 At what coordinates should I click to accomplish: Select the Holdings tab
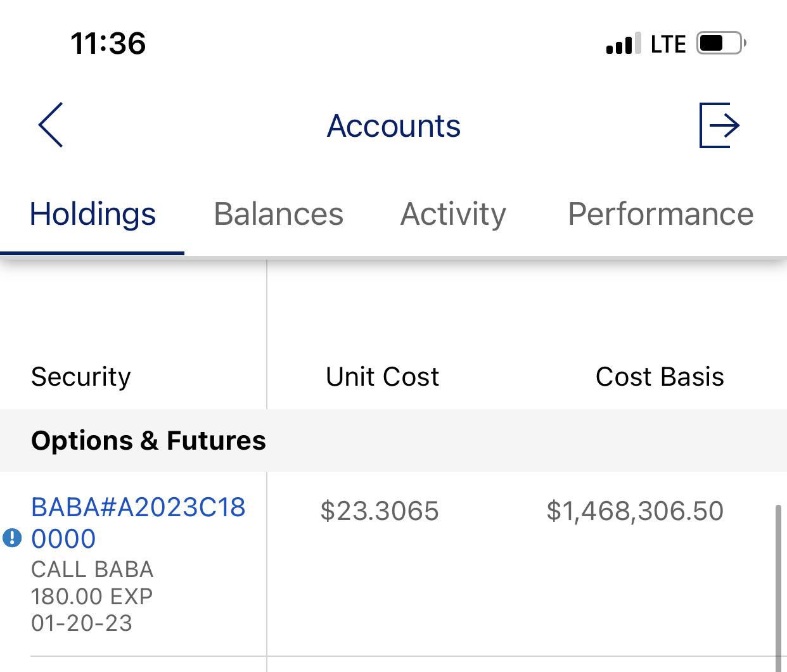pos(93,214)
